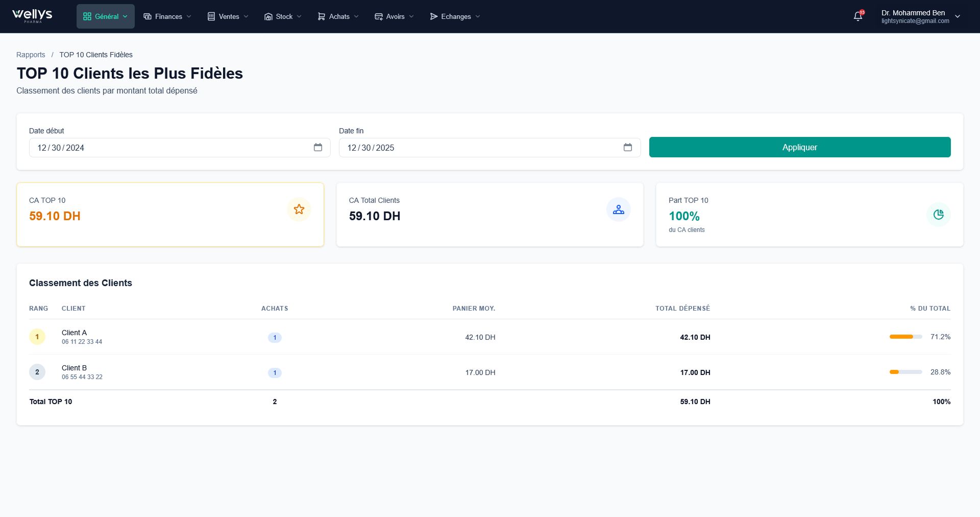This screenshot has height=517, width=980.
Task: Expand the Général dropdown menu
Action: point(106,16)
